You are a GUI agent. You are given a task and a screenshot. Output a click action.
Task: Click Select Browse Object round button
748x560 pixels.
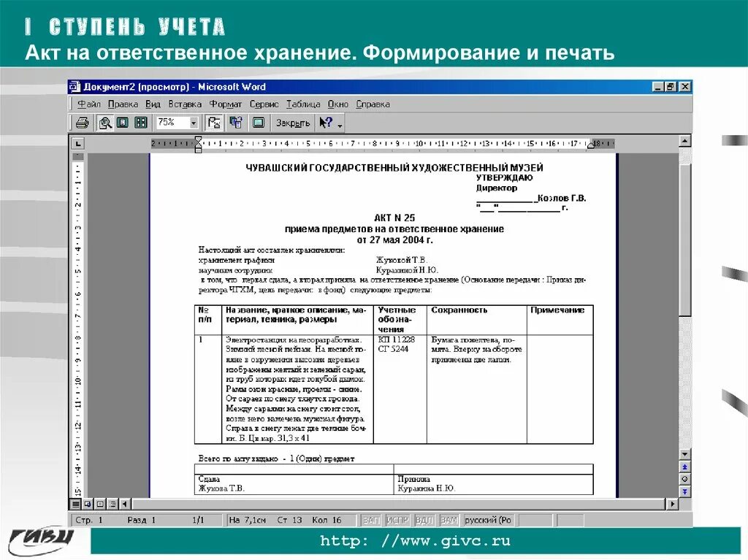(684, 479)
